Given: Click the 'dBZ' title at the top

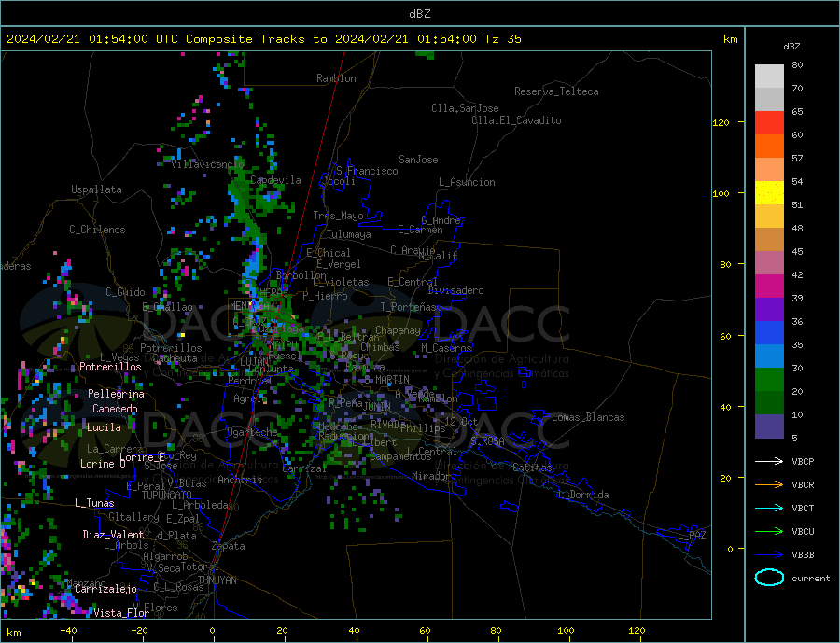Looking at the screenshot, I should pyautogui.click(x=419, y=14).
